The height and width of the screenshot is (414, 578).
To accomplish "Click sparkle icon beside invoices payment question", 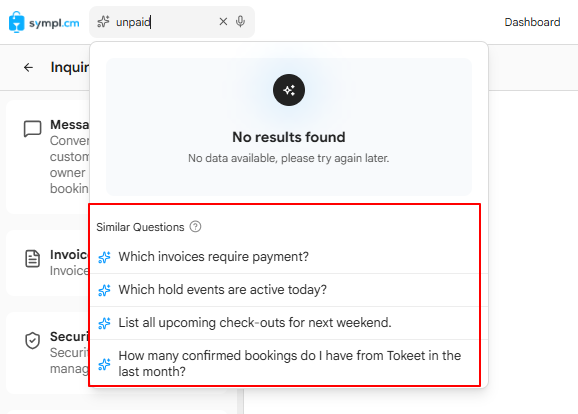I will (x=104, y=257).
